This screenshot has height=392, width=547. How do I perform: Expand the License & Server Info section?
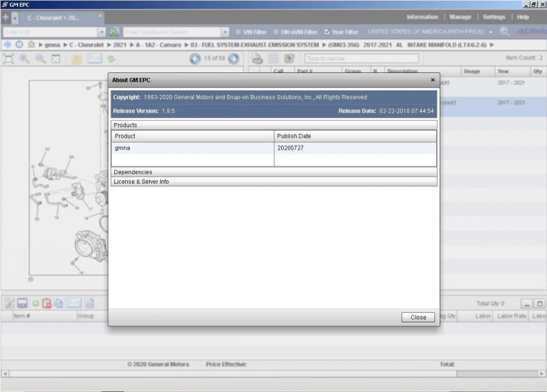click(x=274, y=182)
